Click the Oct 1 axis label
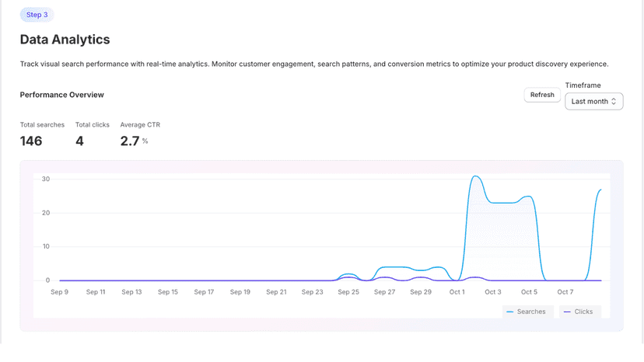The width and height of the screenshot is (644, 362). [x=457, y=292]
